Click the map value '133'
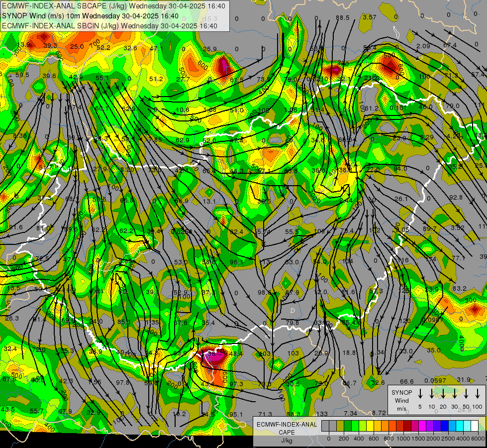This screenshot has height=448, width=487. pos(322,414)
